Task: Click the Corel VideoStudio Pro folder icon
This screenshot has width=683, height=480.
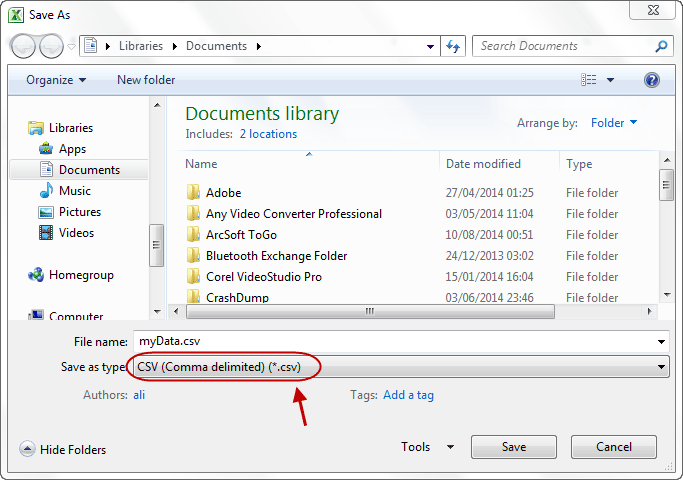Action: tap(193, 276)
